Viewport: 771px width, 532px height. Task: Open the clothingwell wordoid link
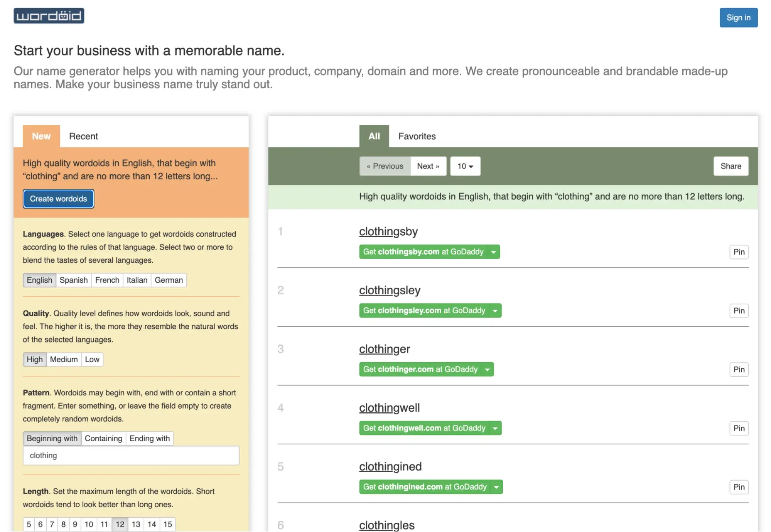point(389,408)
